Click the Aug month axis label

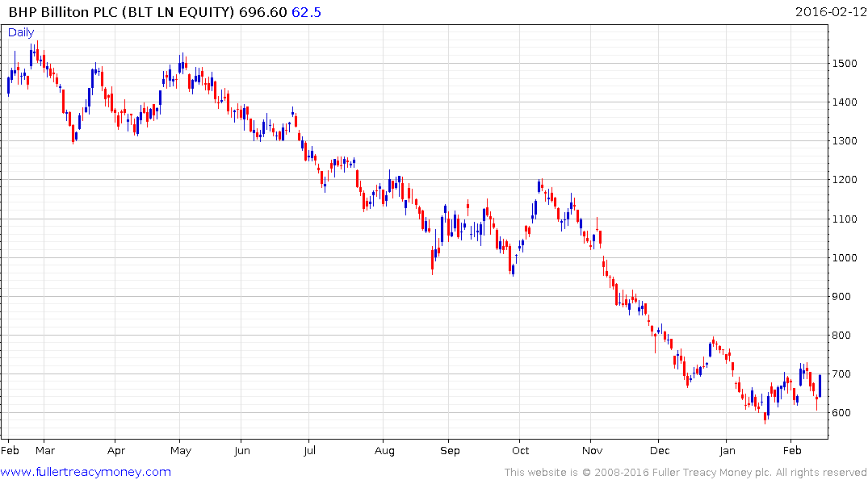click(384, 451)
